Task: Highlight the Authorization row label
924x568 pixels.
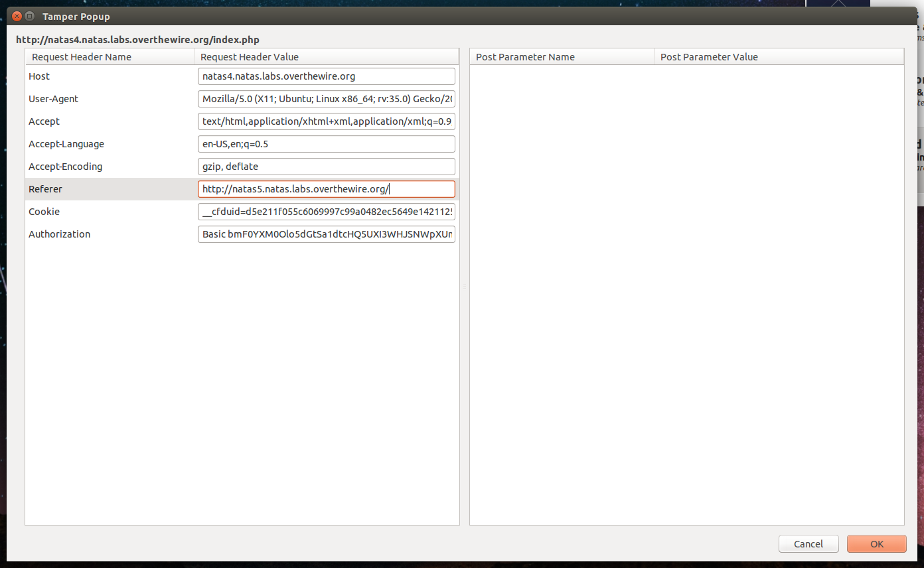Action: tap(59, 234)
